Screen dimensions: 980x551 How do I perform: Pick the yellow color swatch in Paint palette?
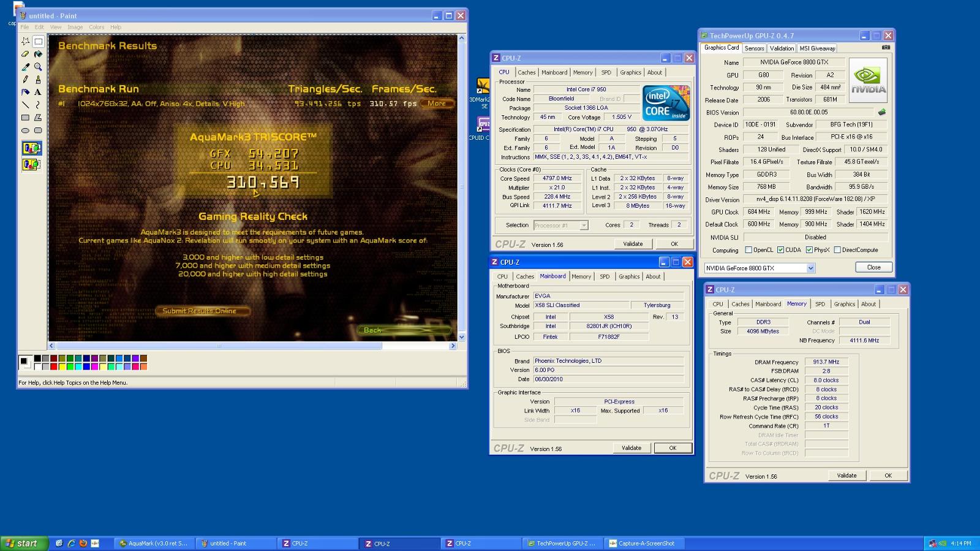(62, 367)
